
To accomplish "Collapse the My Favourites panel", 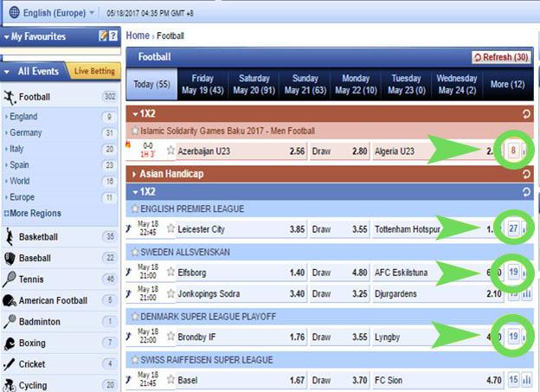I will click(x=7, y=37).
